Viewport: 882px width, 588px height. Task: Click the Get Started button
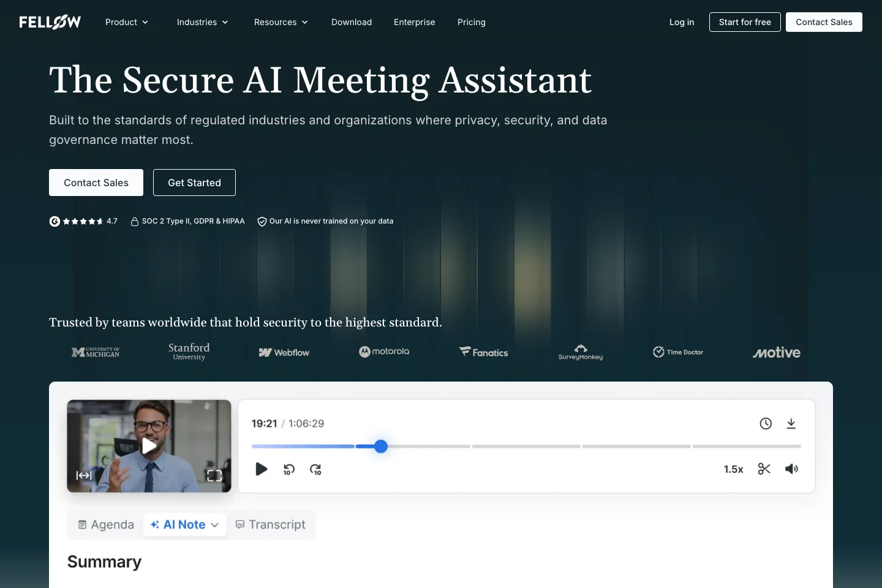pyautogui.click(x=194, y=183)
